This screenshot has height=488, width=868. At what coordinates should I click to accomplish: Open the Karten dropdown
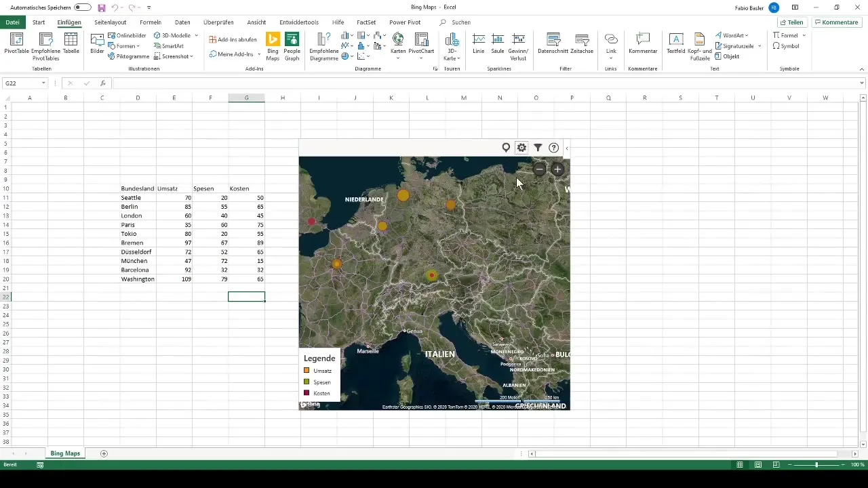coord(398,59)
